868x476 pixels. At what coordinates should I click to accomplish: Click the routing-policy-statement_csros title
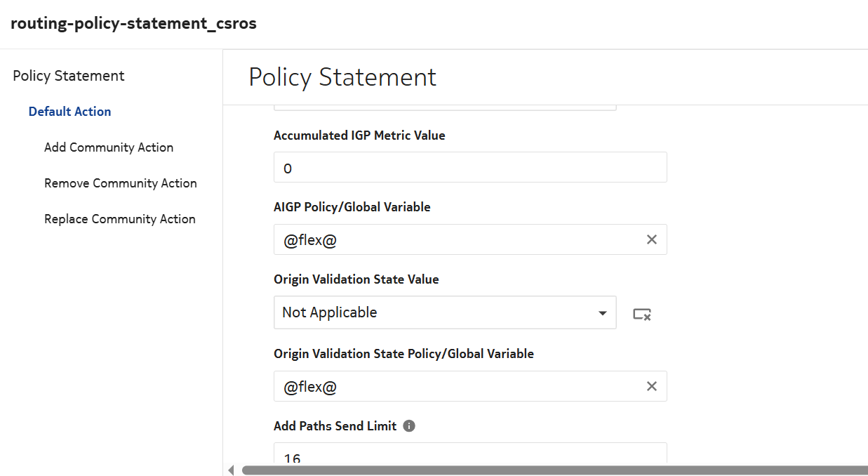pos(133,23)
